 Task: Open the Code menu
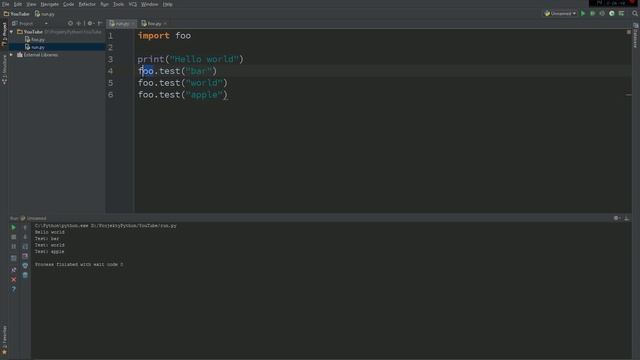pyautogui.click(x=68, y=4)
